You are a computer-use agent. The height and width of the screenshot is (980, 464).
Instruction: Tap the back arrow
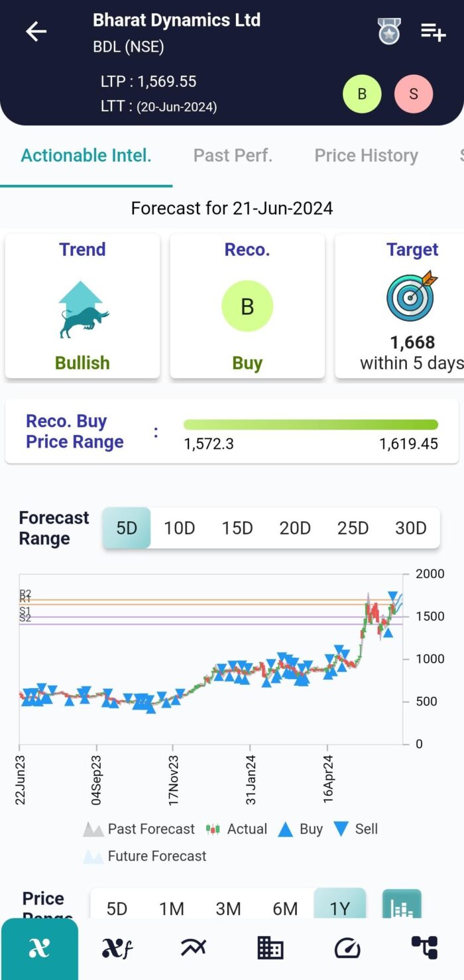(36, 31)
